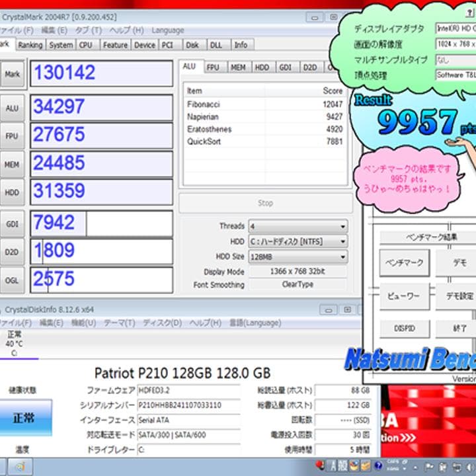The height and width of the screenshot is (476, 476).
Task: Open the Threads dropdown
Action: pos(298,227)
